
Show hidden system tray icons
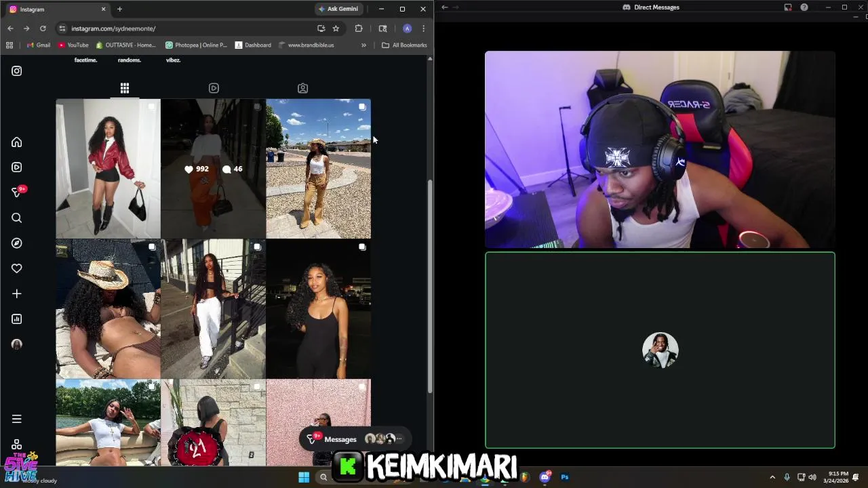[772, 477]
